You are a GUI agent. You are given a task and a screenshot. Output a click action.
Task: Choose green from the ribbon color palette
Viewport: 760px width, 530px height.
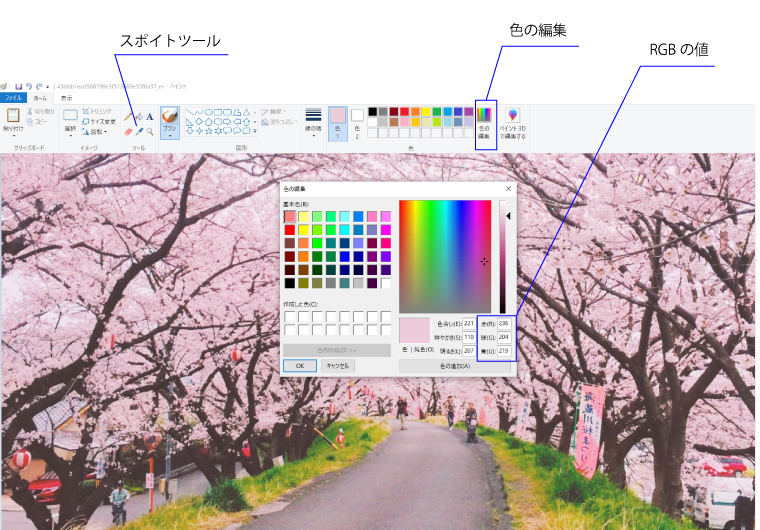(x=437, y=112)
